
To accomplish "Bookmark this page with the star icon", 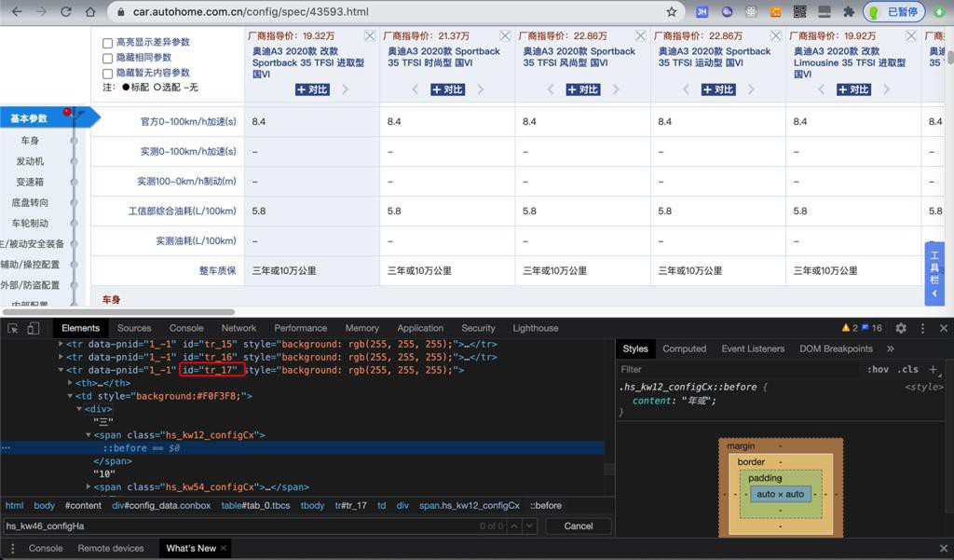I will point(671,11).
